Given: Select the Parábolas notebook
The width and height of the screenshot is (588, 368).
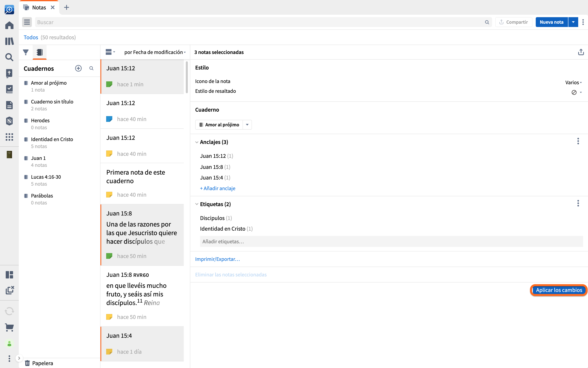Looking at the screenshot, I should pos(60,199).
